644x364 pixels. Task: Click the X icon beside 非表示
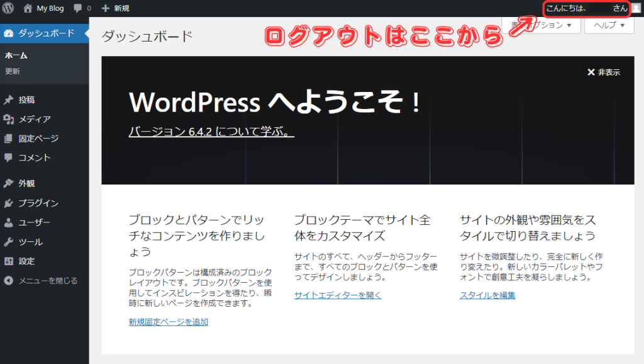[591, 72]
